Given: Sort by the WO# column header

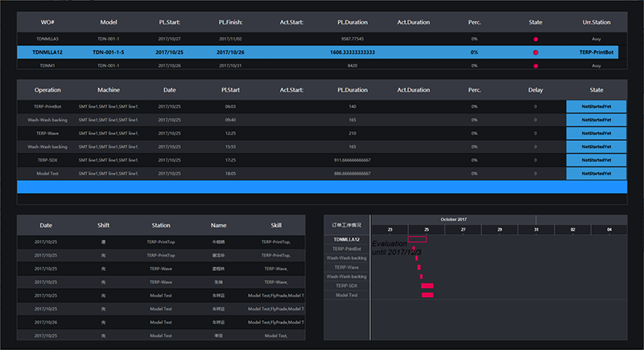Looking at the screenshot, I should coord(47,23).
